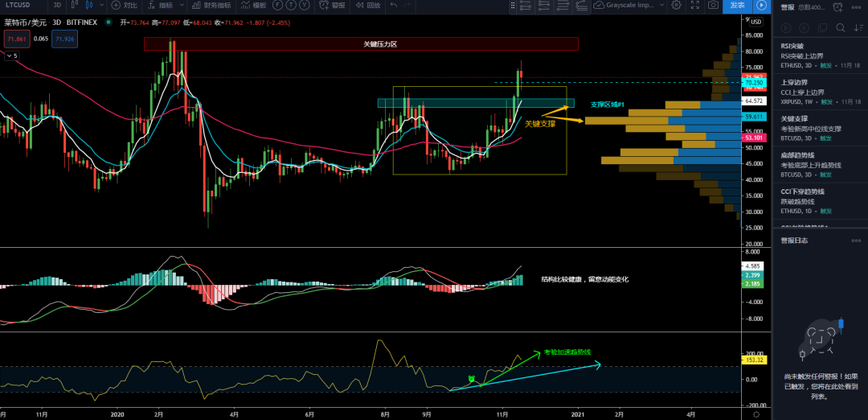This screenshot has height=420, width=868.
Task: Click the undo arrow icon
Action: [394, 5]
